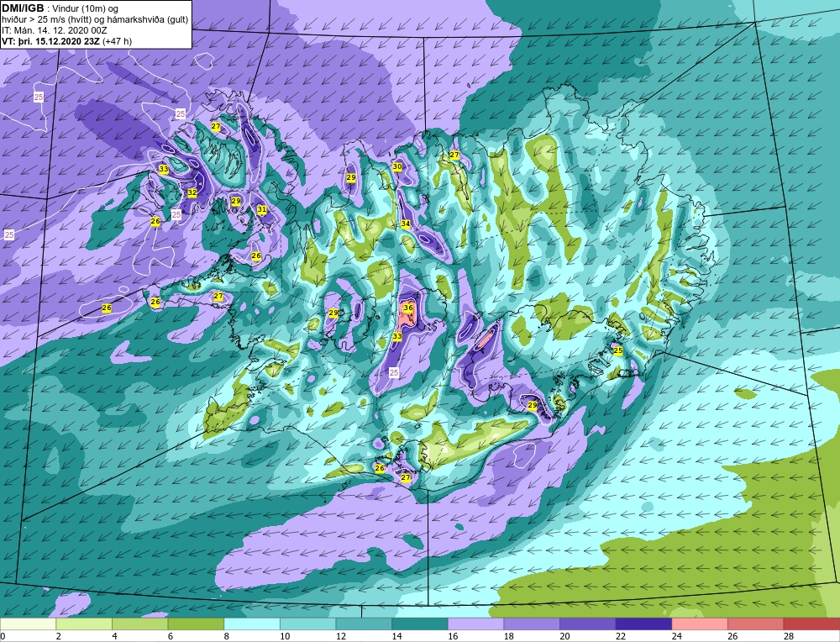840x642 pixels.
Task: Click legend scale value 14
Action: point(396,636)
